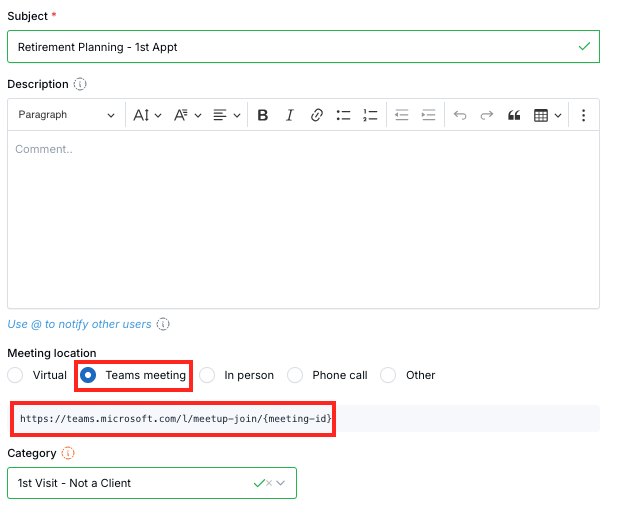The image size is (618, 509).
Task: Open Paragraph style dropdown
Action: click(66, 115)
